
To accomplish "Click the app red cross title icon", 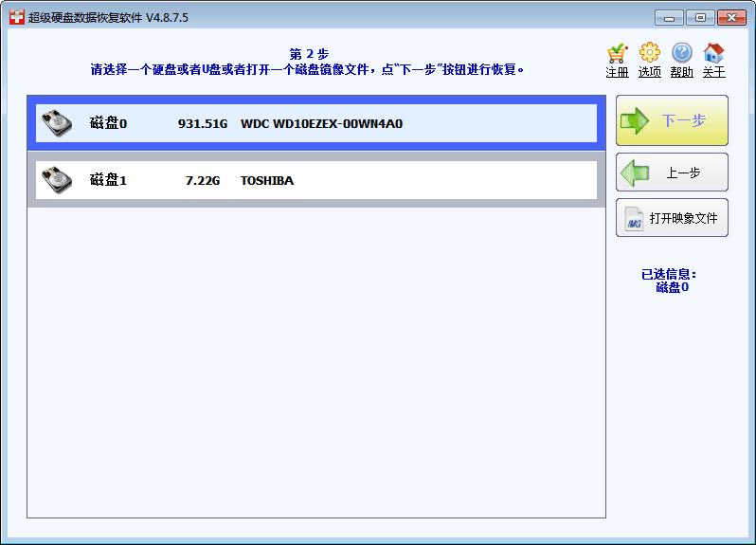I will pos(17,18).
